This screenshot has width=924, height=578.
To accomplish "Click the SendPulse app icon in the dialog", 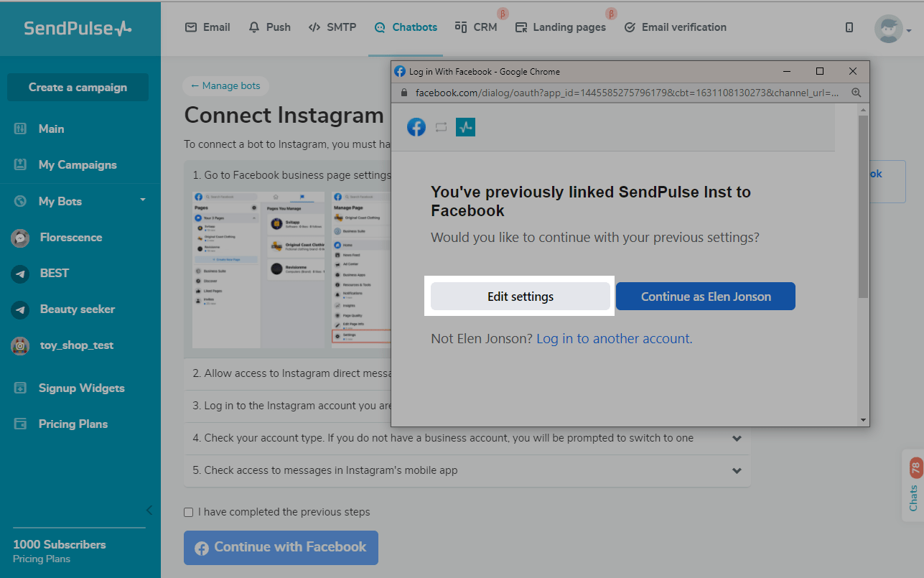I will tap(465, 127).
